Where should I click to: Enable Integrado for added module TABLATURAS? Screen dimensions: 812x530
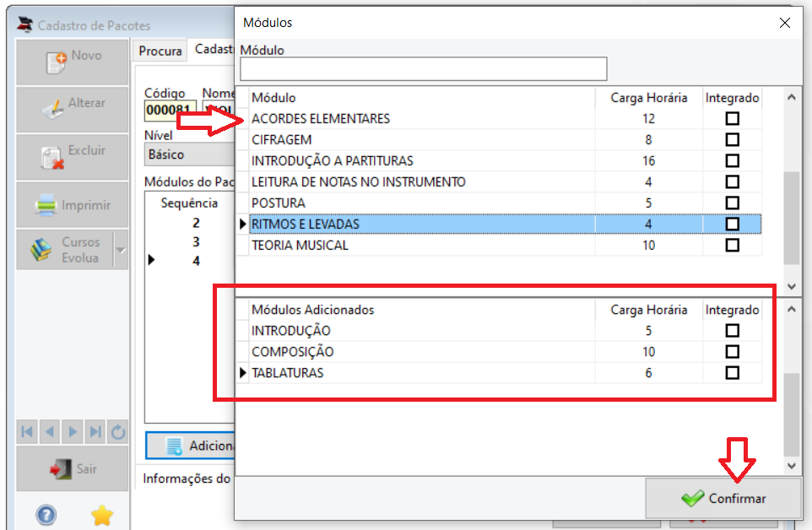point(733,373)
